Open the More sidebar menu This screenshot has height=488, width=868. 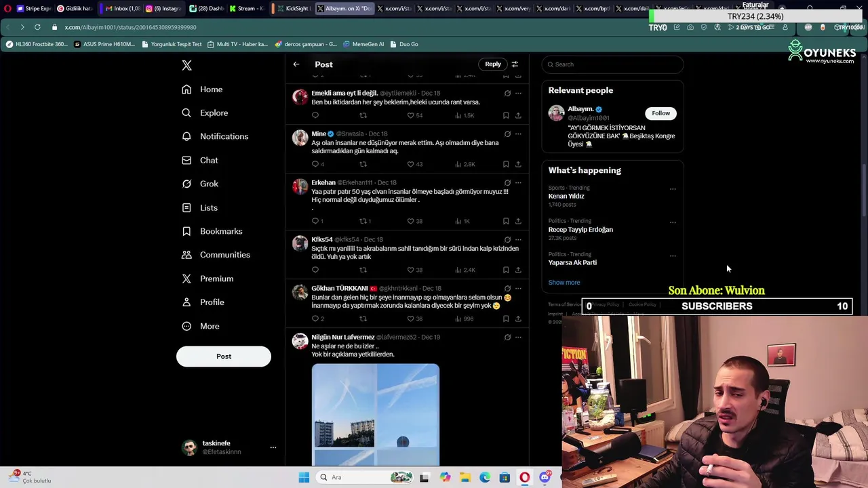(201, 326)
